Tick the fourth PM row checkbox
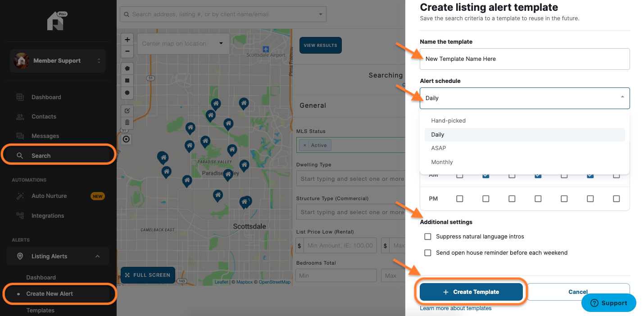The image size is (644, 316). click(538, 198)
